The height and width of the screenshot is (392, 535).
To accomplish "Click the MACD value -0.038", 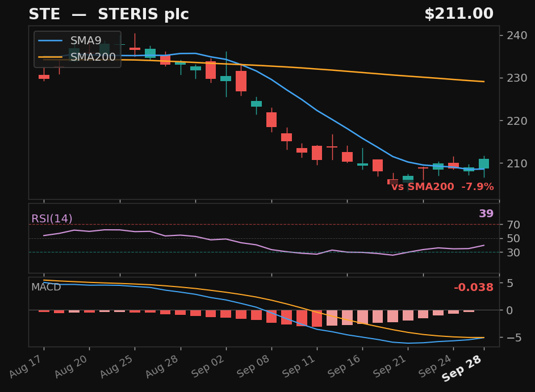I will tap(474, 288).
